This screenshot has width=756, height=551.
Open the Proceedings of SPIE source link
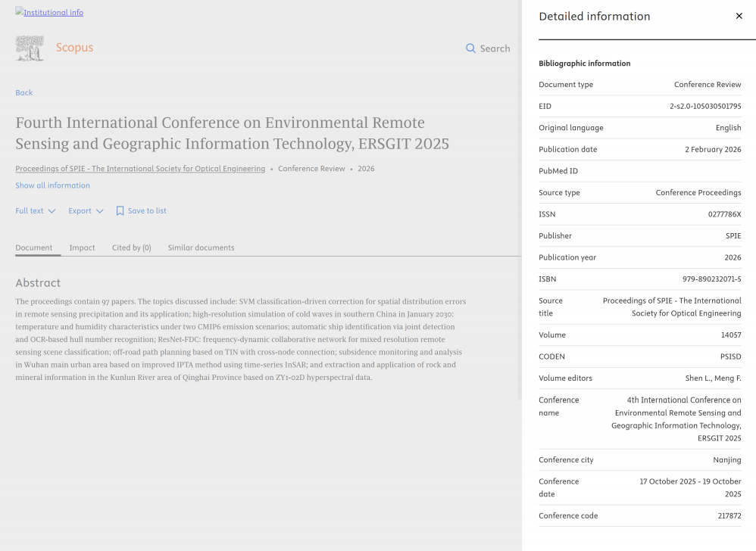pyautogui.click(x=140, y=169)
